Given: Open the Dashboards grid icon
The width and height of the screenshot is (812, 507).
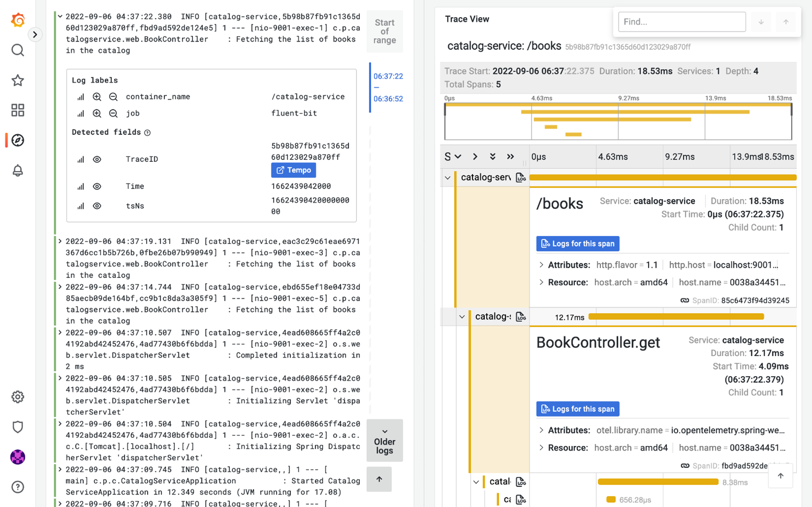Looking at the screenshot, I should (18, 110).
